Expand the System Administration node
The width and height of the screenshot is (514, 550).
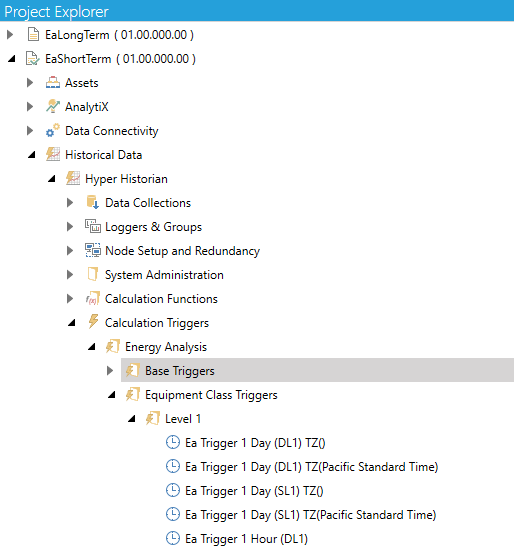(x=70, y=275)
